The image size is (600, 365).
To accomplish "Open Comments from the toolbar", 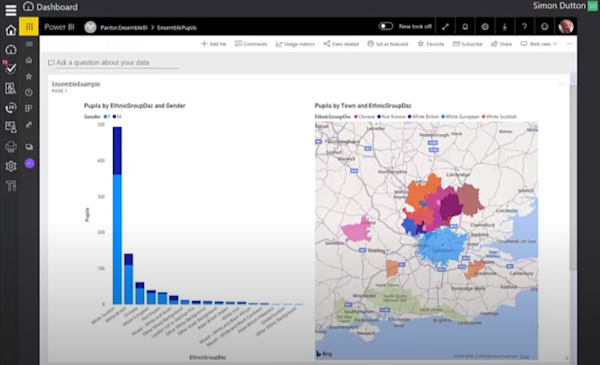I will click(x=251, y=44).
